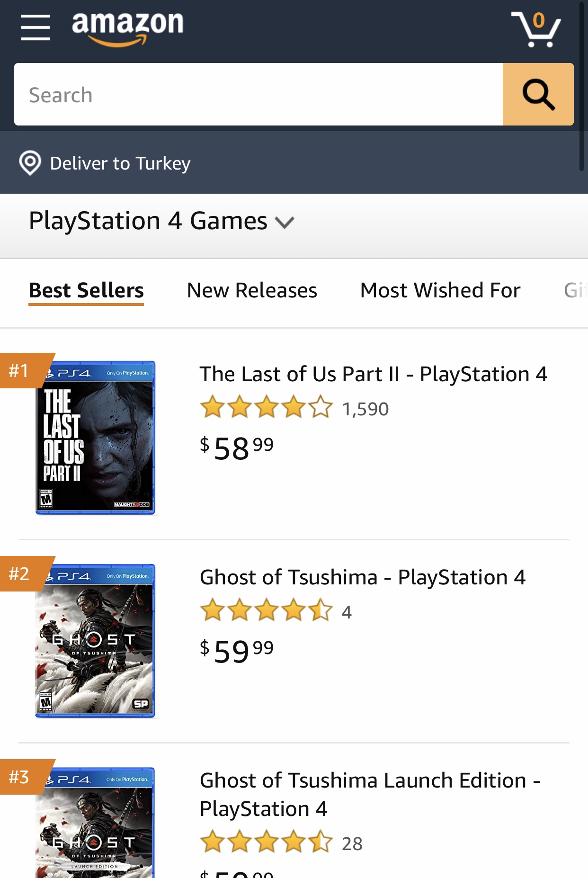Expand the PlayStation 4 Games category dropdown

point(161,221)
